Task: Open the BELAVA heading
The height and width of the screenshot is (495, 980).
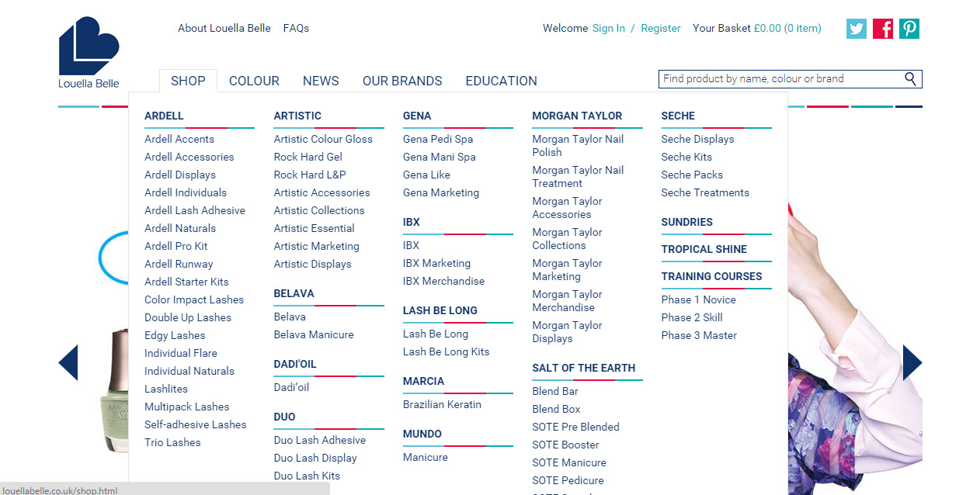Action: [294, 293]
